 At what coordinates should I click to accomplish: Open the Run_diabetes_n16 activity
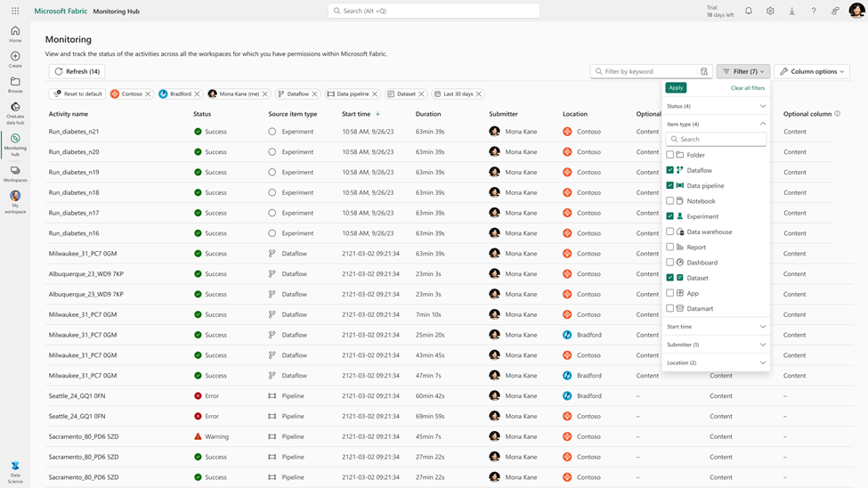(74, 233)
